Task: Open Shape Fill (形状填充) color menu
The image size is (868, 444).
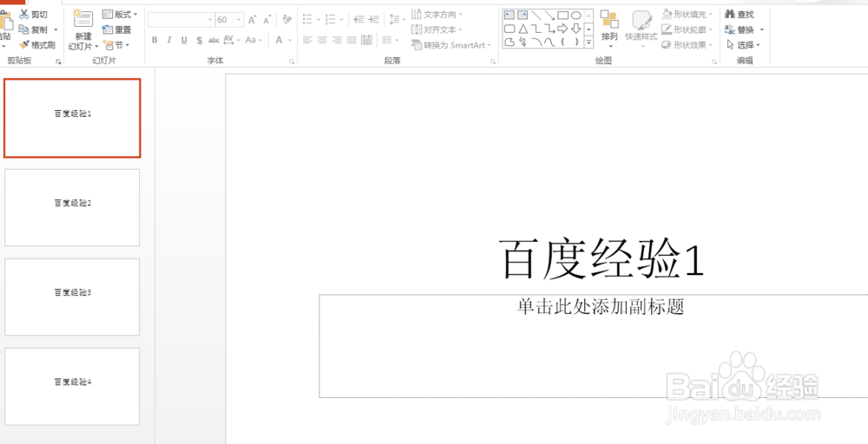Action: pos(687,15)
